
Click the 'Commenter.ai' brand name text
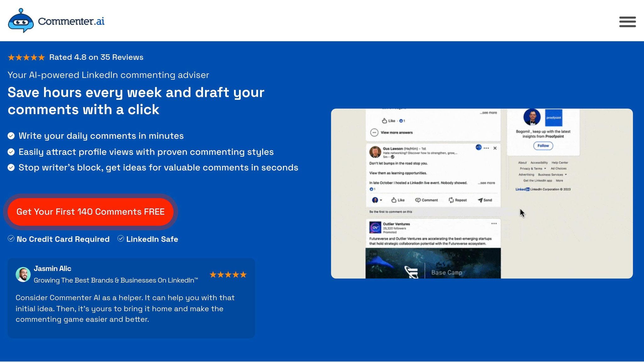[71, 21]
